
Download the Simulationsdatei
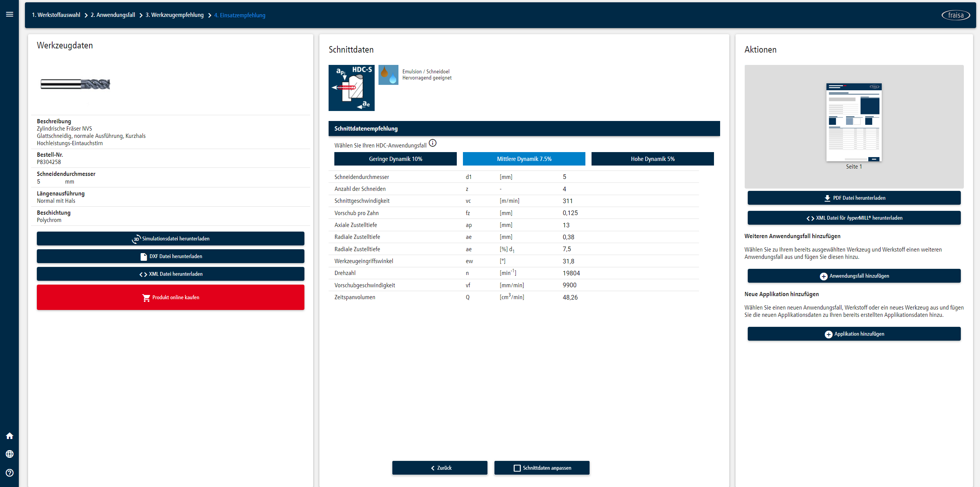coord(170,239)
